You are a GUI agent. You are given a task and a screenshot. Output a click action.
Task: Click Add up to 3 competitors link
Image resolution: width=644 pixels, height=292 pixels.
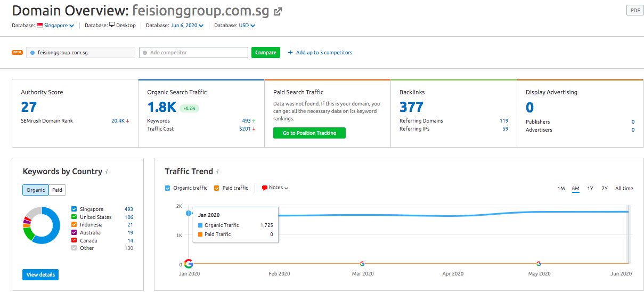(x=324, y=53)
